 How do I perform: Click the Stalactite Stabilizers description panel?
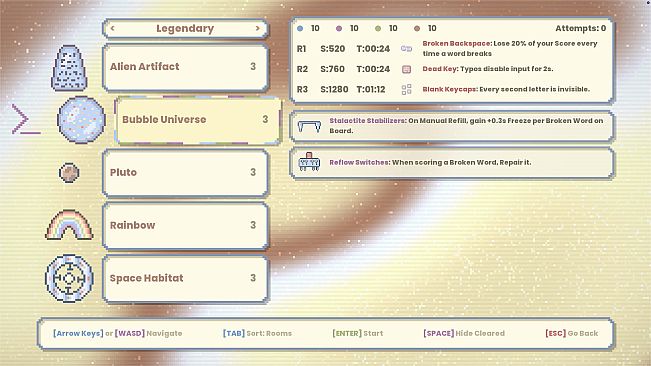tap(452, 126)
